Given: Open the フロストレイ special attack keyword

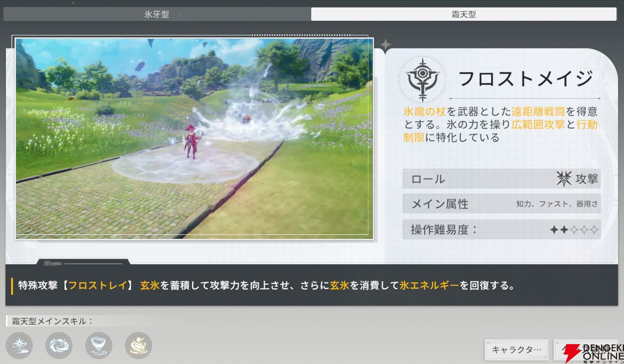Looking at the screenshot, I should pos(97,286).
